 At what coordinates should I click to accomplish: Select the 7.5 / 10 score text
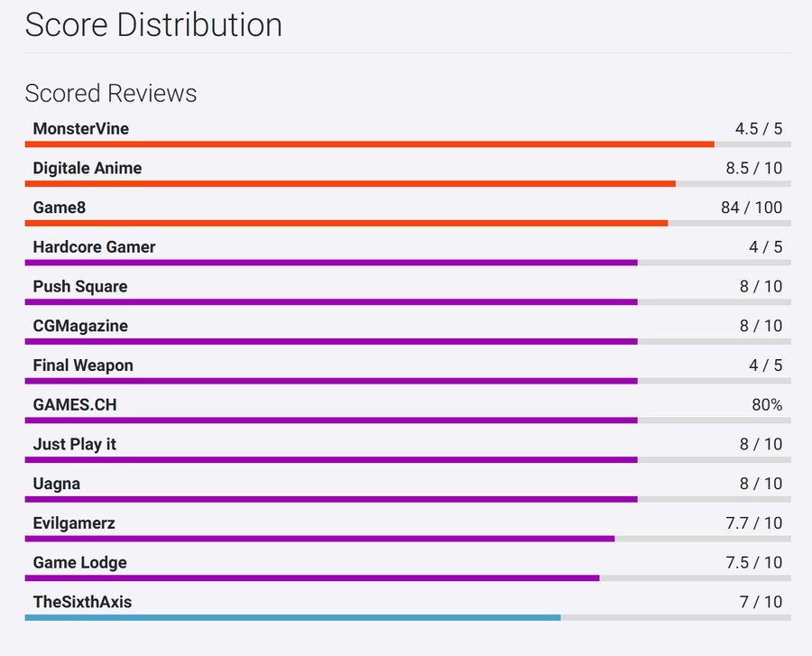(754, 562)
